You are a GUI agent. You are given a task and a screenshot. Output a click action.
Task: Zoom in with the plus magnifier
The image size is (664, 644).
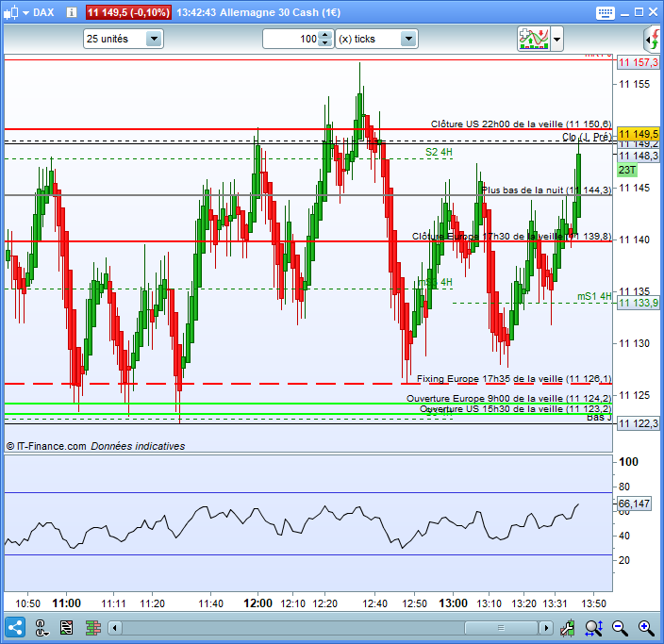coord(646,627)
